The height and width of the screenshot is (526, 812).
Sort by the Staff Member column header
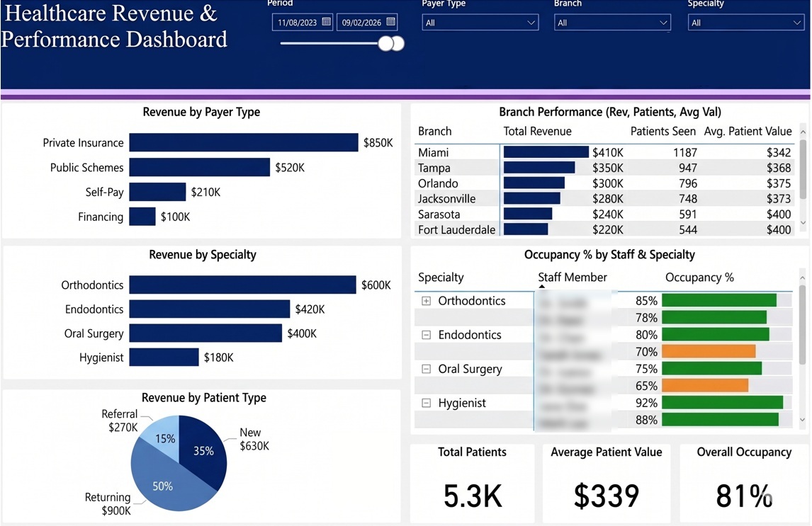pos(573,278)
